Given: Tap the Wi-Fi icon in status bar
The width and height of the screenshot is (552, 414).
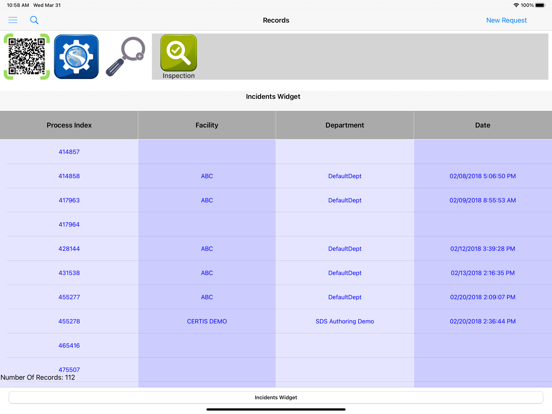Looking at the screenshot, I should [516, 5].
